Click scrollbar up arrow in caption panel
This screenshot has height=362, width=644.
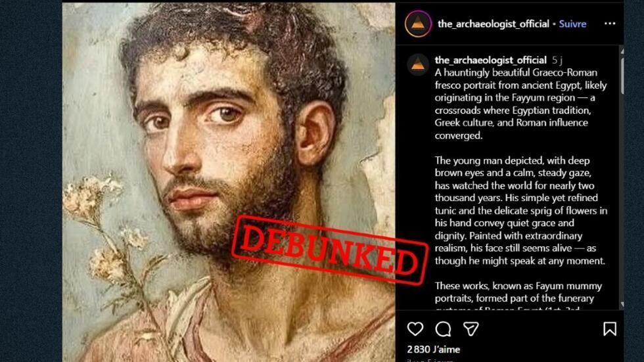point(622,51)
